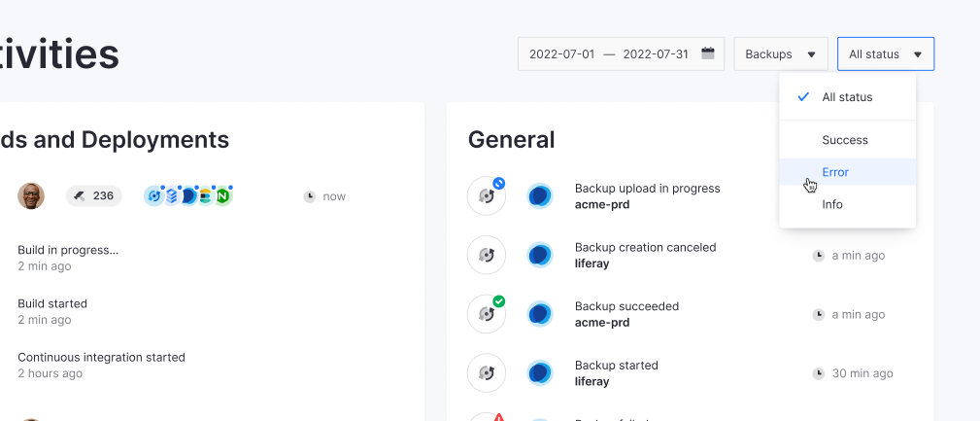The height and width of the screenshot is (421, 980).
Task: Choose 'Success' in the status menu
Action: (x=844, y=140)
